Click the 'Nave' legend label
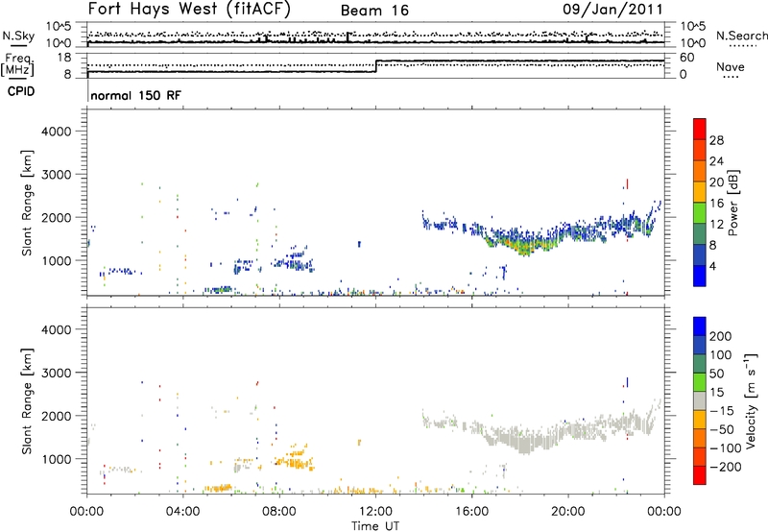This screenshot has width=768, height=532. [730, 66]
